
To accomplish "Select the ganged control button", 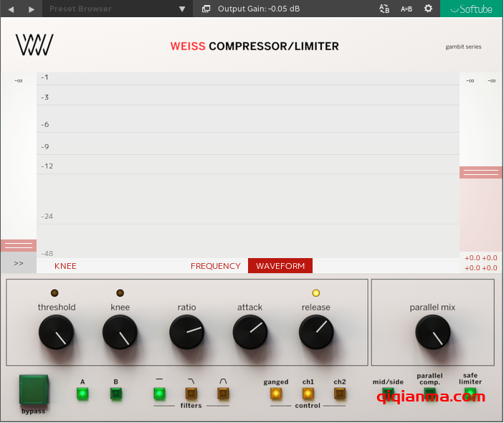I will (275, 393).
